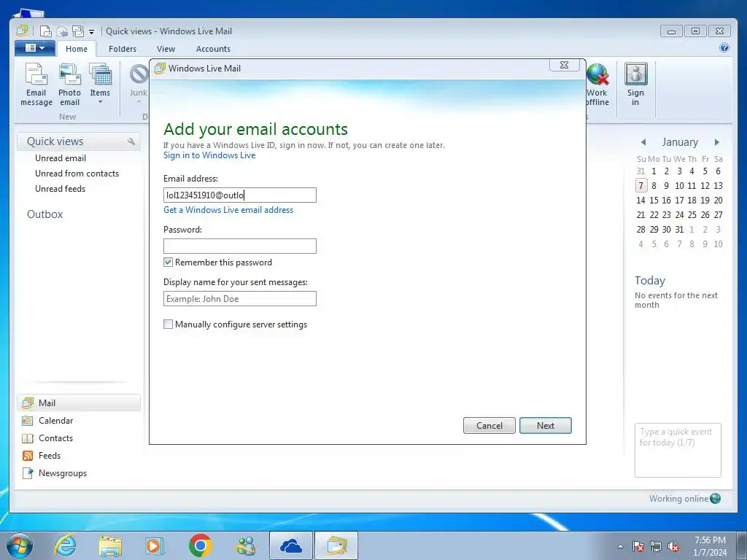This screenshot has width=747, height=560.
Task: Click the Windows Live Mail taskbar button
Action: tap(336, 545)
